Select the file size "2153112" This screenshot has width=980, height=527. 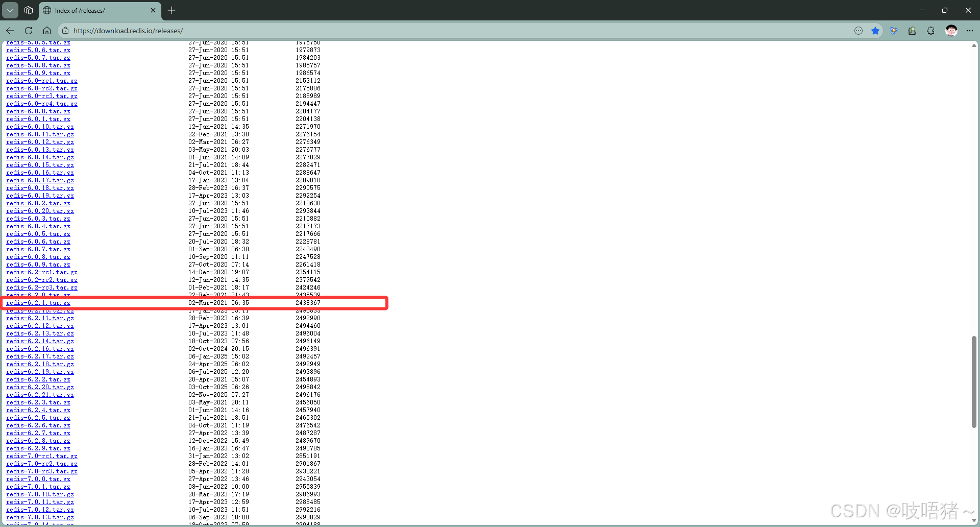pyautogui.click(x=308, y=81)
